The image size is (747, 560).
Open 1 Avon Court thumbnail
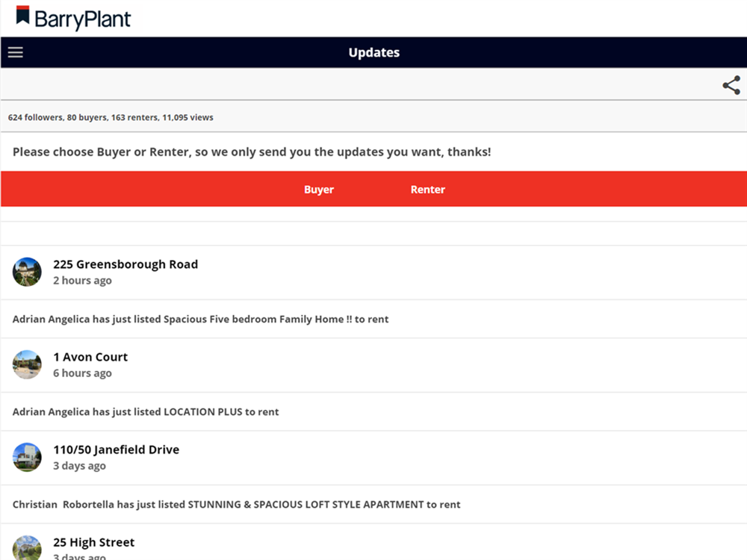(x=27, y=365)
